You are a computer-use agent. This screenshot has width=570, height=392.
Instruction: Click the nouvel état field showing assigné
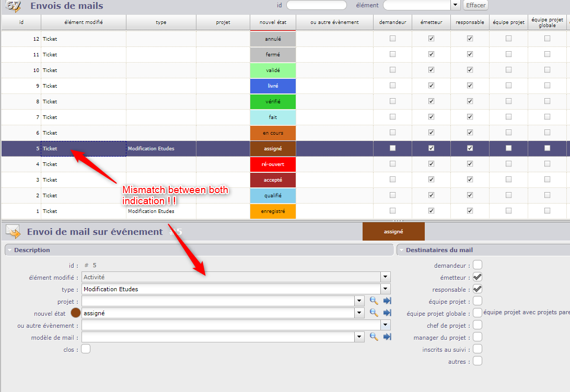[x=218, y=313]
